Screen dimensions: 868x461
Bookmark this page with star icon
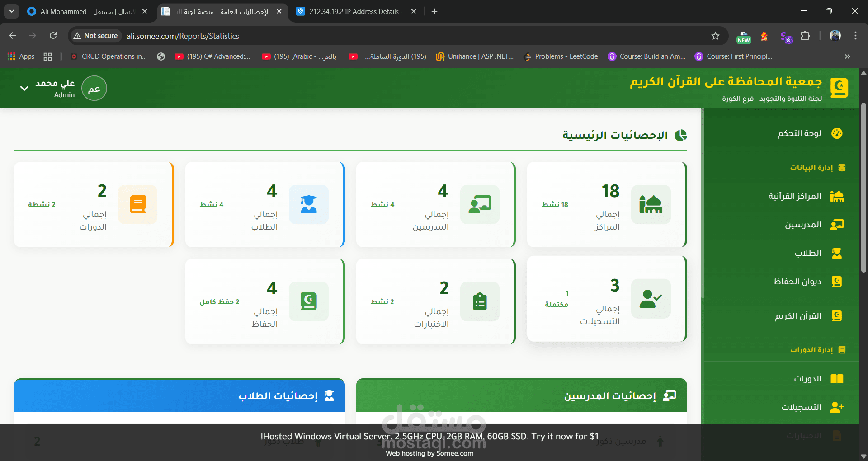click(715, 36)
